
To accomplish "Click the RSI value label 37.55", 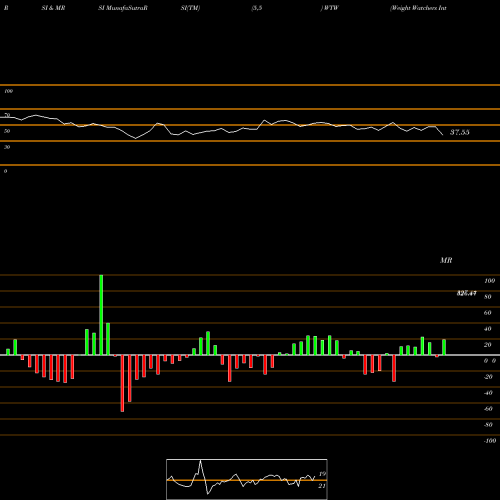I will pos(460,132).
